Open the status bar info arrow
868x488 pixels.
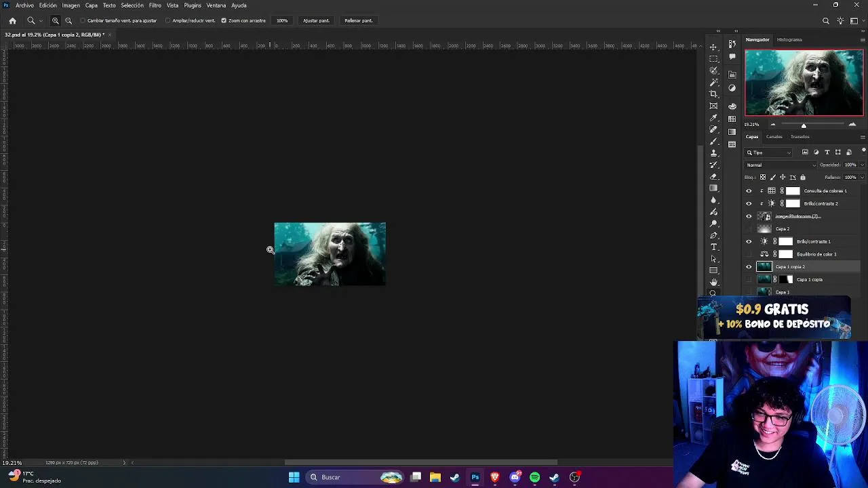click(x=124, y=463)
